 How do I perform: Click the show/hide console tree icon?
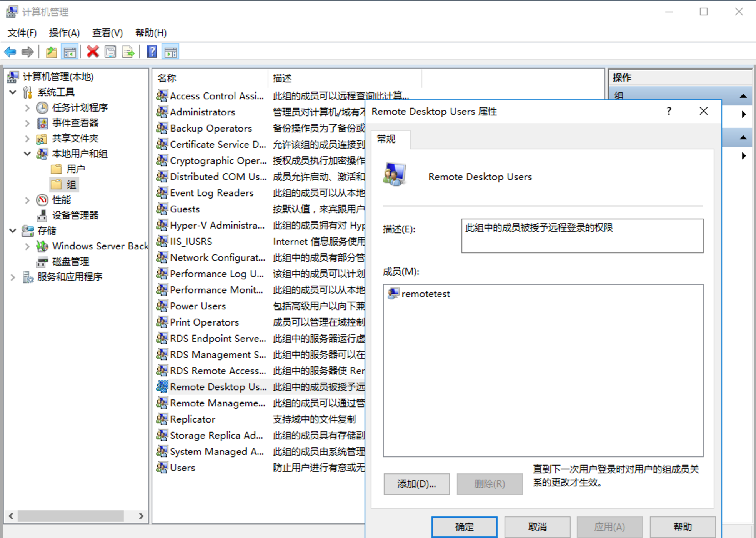(70, 52)
